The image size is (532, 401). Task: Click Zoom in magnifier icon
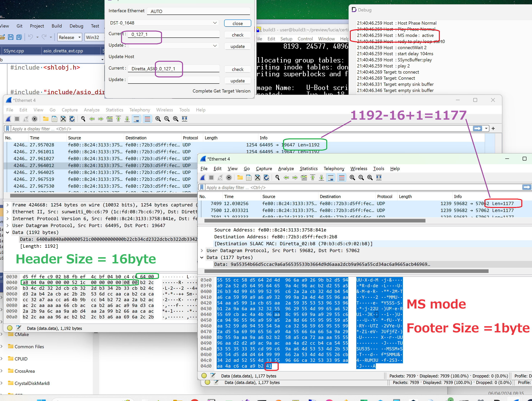click(352, 178)
